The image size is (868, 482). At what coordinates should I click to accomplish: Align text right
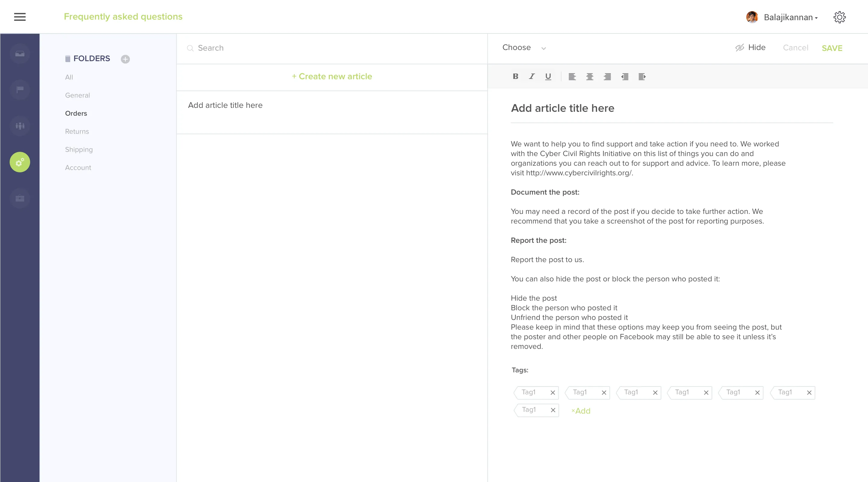607,77
